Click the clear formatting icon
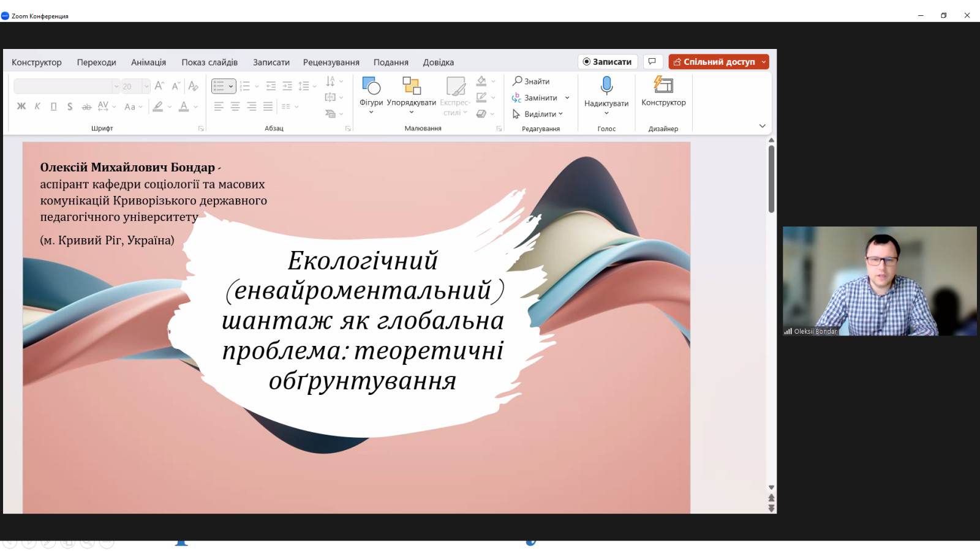 pos(193,86)
